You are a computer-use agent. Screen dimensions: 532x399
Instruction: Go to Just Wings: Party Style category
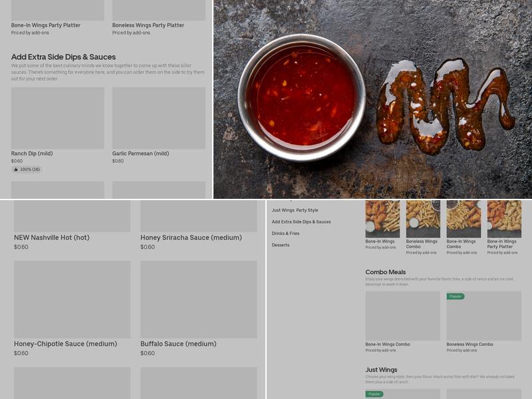295,210
